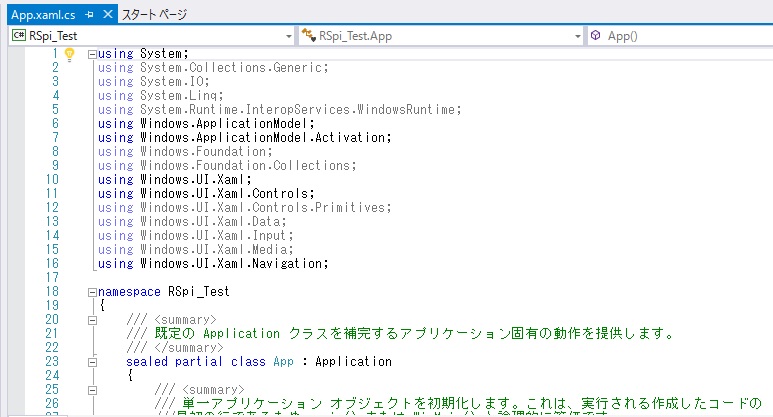
Task: Click 'using Windows.UI.Xaml.Data;' line
Action: 192,221
